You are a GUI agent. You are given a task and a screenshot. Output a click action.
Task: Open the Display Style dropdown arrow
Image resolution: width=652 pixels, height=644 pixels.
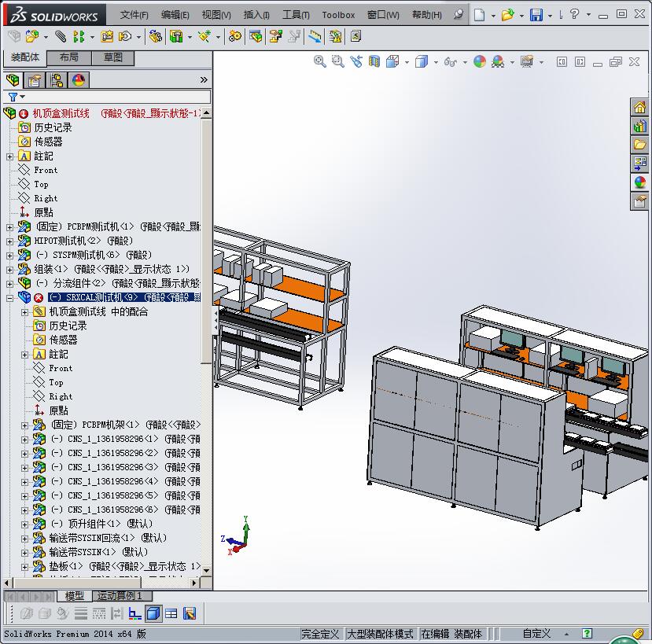tap(436, 63)
